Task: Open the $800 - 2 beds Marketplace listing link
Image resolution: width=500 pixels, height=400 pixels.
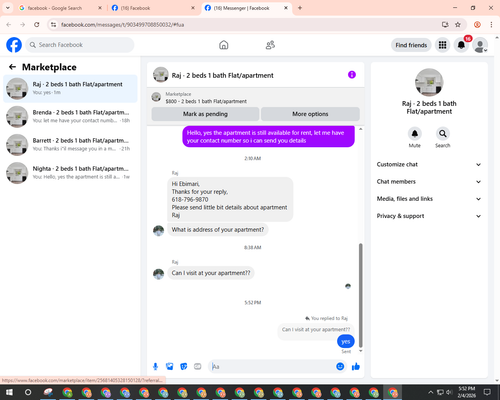Action: (206, 101)
